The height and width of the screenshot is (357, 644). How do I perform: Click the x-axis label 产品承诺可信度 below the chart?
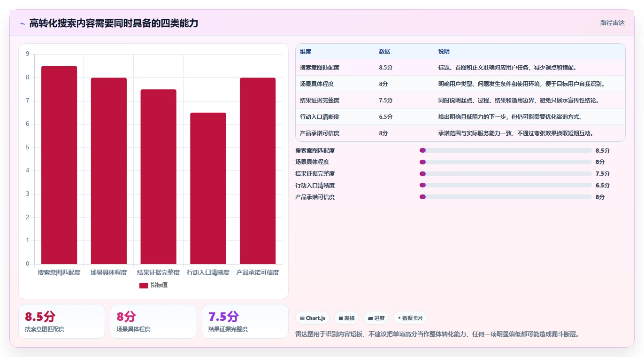click(x=258, y=272)
